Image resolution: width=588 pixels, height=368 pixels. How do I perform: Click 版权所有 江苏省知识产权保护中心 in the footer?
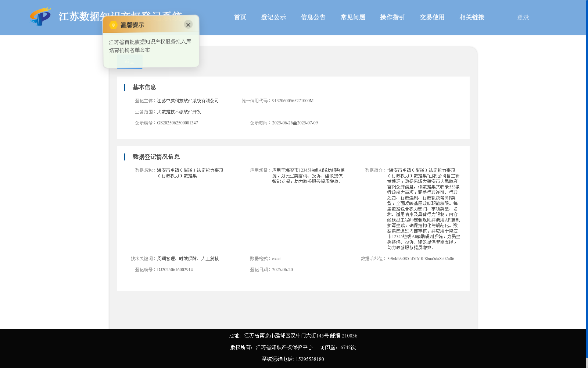[271, 347]
